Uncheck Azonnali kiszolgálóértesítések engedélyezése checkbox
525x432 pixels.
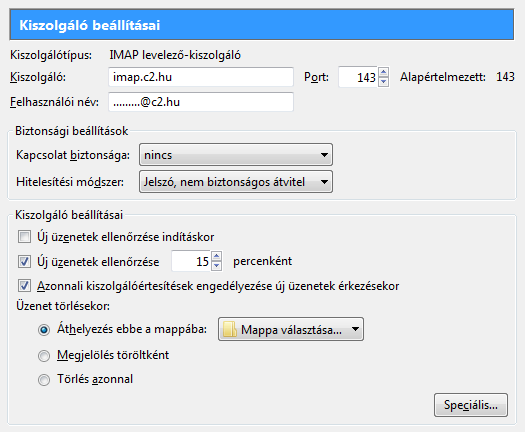(x=24, y=286)
